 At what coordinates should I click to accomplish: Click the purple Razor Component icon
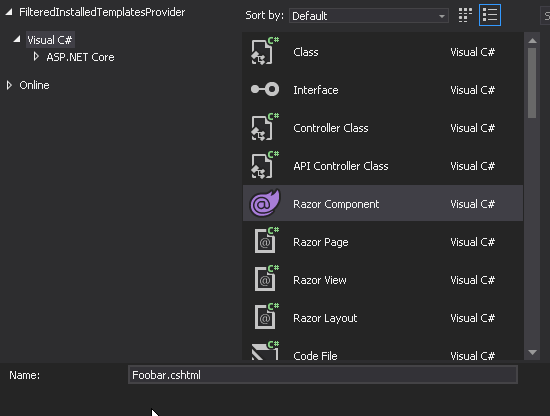265,203
